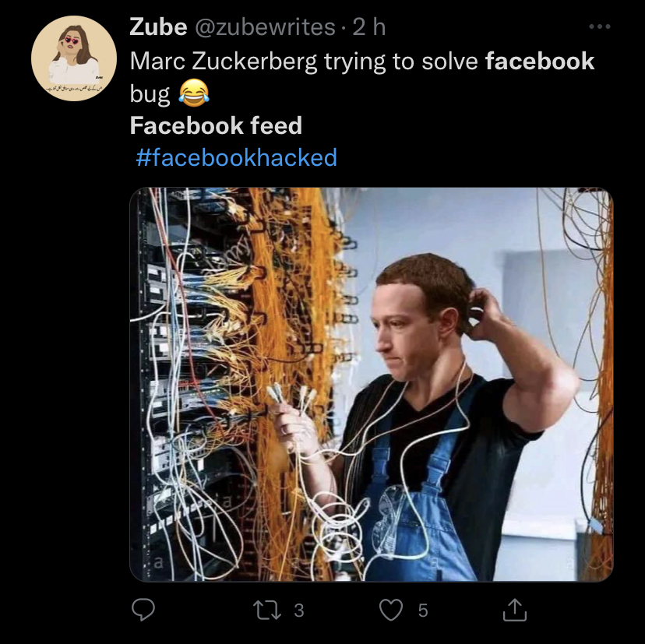
Task: Retweet the post using the retweet icon
Action: (270, 610)
